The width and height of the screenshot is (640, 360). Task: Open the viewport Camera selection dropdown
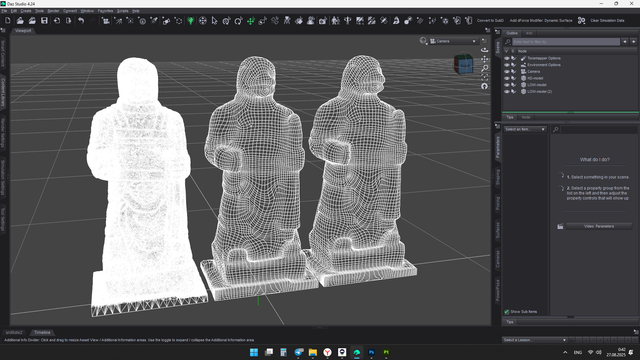pos(453,41)
